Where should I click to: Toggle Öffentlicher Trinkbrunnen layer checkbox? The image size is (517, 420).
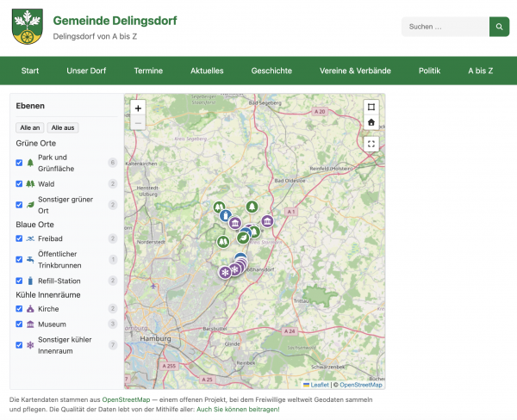point(19,260)
